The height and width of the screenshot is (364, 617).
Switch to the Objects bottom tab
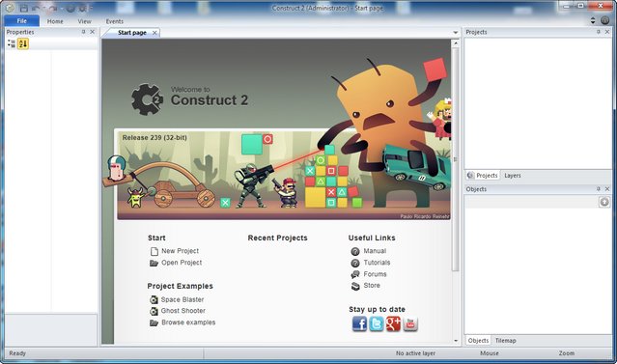(x=478, y=341)
